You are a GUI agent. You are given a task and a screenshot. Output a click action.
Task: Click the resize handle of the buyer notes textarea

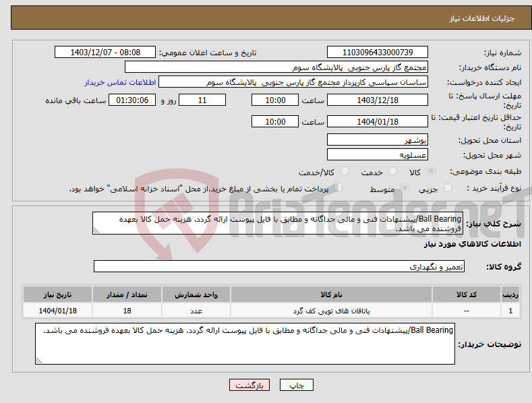click(39, 361)
